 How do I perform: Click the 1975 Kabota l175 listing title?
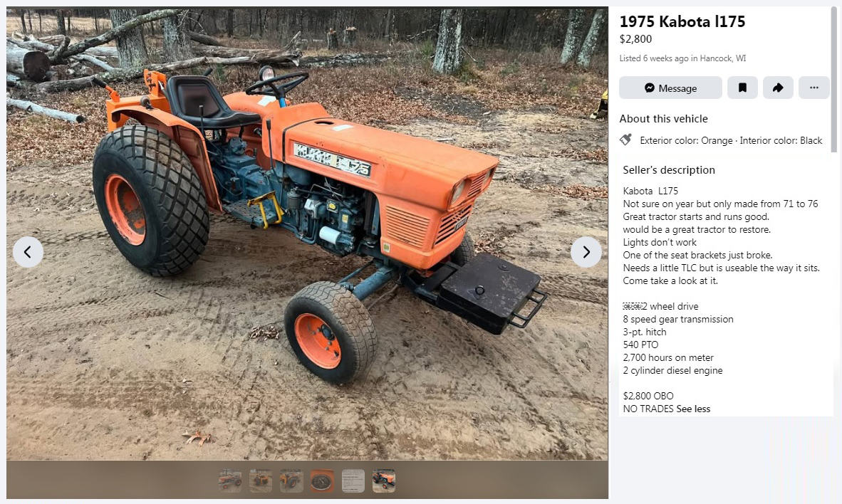pos(682,21)
